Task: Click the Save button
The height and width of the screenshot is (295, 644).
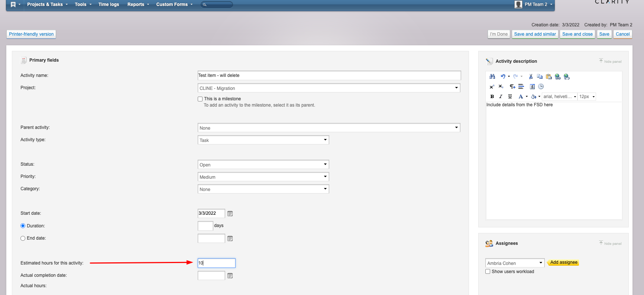Action: click(604, 34)
